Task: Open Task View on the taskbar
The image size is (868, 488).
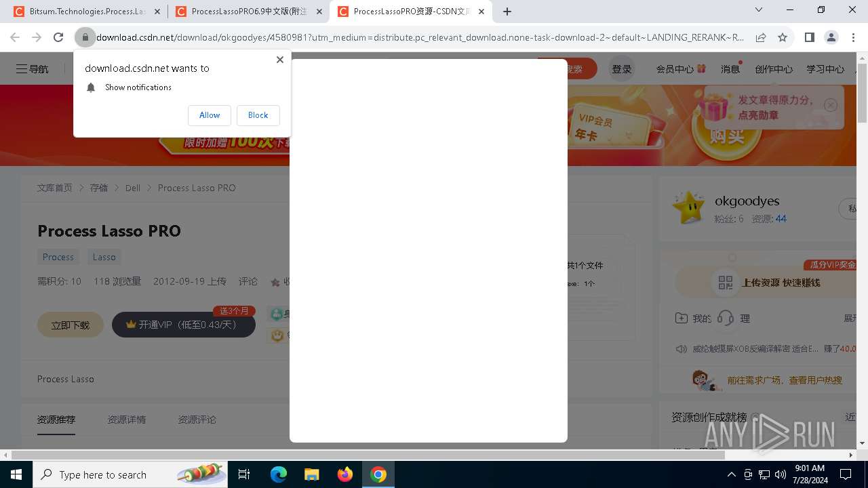Action: click(244, 474)
